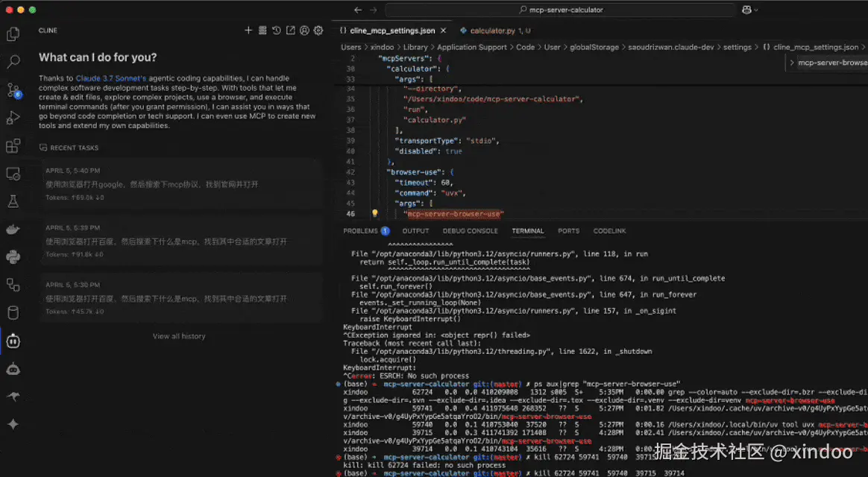The width and height of the screenshot is (868, 477).
Task: Open the Claude 3.7 Sonnet's link
Action: coord(111,78)
